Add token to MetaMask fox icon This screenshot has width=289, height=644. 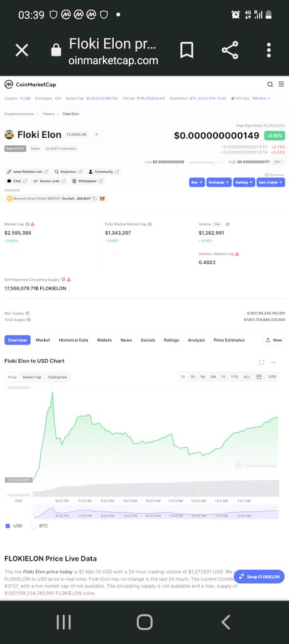tap(102, 198)
